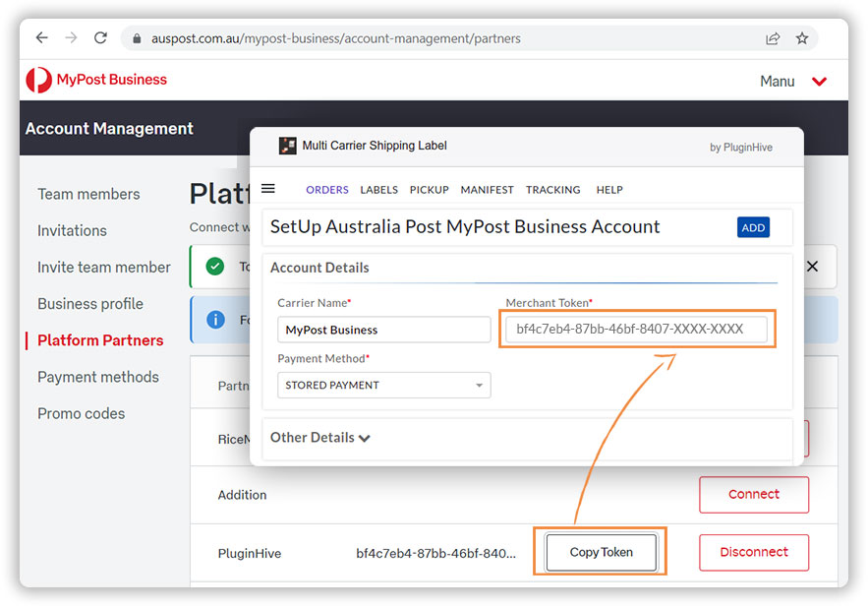Open Promo codes in sidebar
868x608 pixels.
click(x=81, y=413)
